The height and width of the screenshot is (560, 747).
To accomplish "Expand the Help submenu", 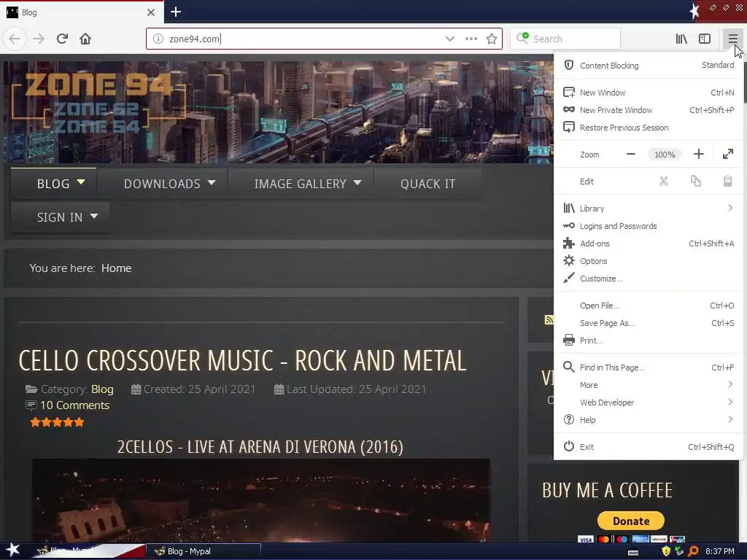I will click(x=649, y=419).
